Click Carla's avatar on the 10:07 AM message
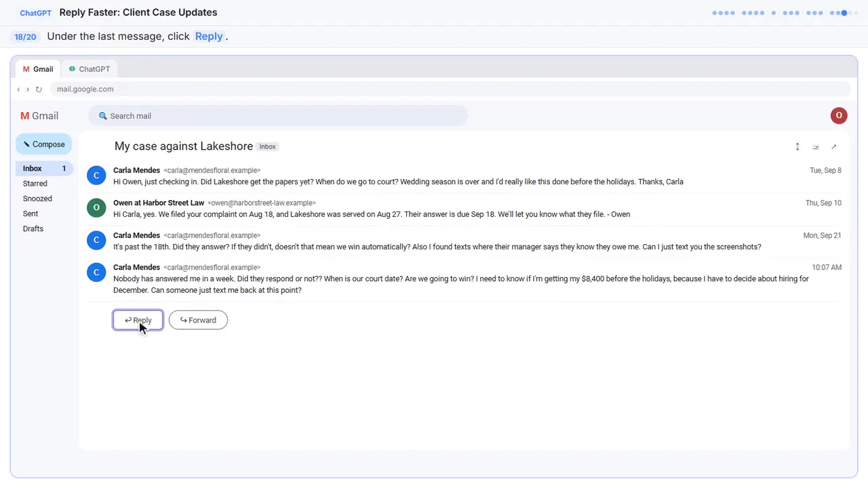The width and height of the screenshot is (868, 488). click(96, 272)
